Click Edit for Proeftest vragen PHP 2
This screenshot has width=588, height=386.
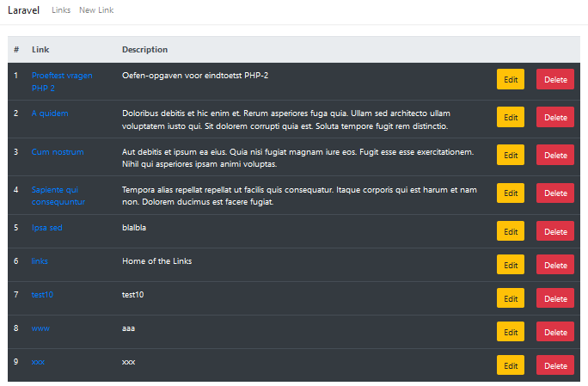pyautogui.click(x=511, y=79)
